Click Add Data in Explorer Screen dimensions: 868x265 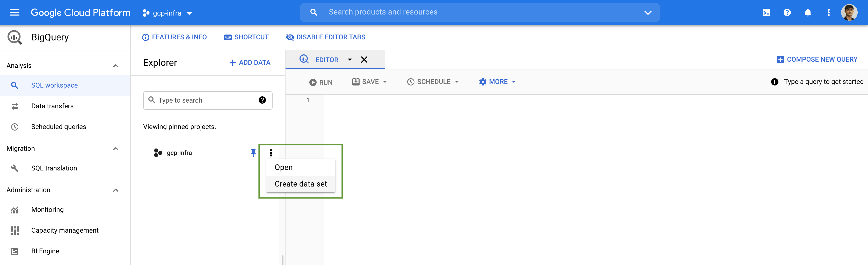(x=250, y=62)
